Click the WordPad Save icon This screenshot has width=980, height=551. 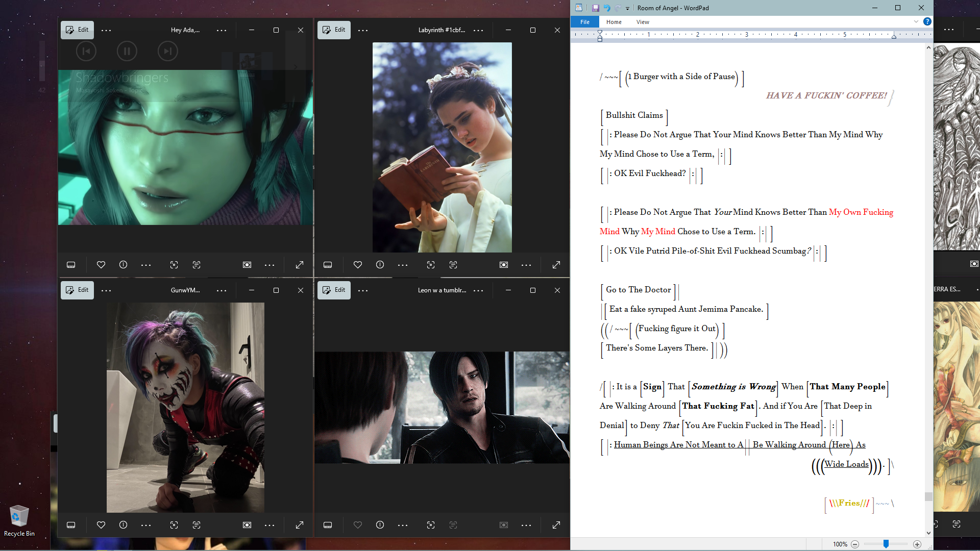595,8
